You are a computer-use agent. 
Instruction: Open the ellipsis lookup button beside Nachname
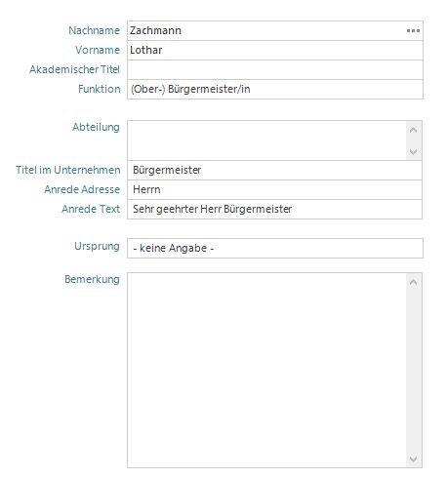413,31
